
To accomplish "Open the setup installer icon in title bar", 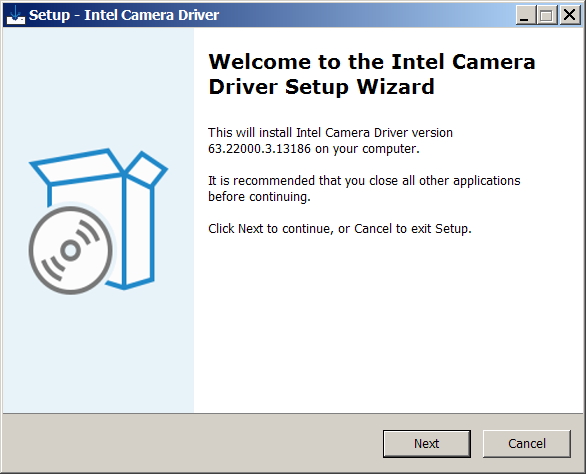I will 16,15.
